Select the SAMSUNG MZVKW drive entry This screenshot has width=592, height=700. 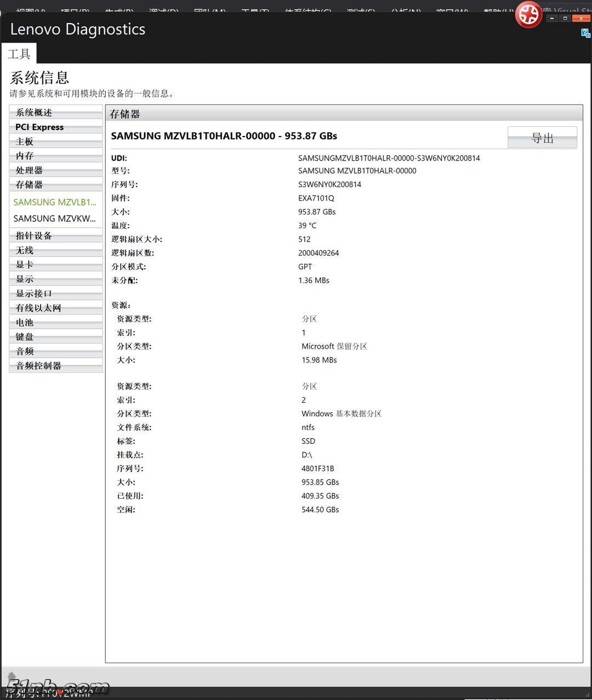55,218
